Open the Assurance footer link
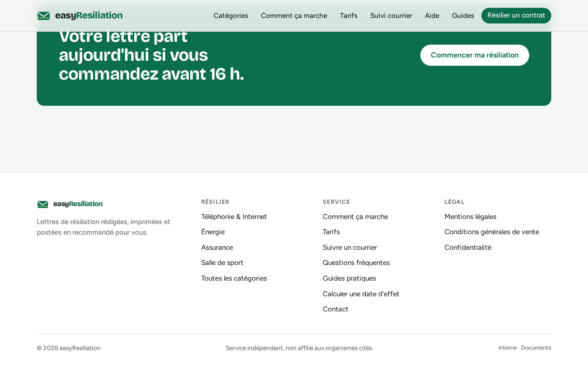 217,247
